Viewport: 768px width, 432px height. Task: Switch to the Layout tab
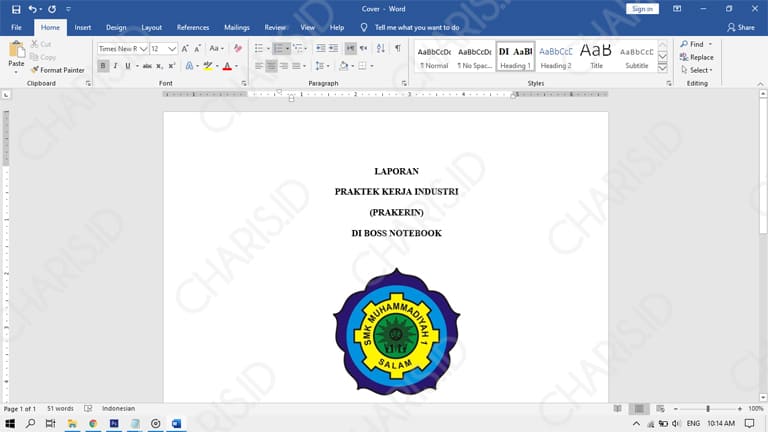tap(151, 27)
